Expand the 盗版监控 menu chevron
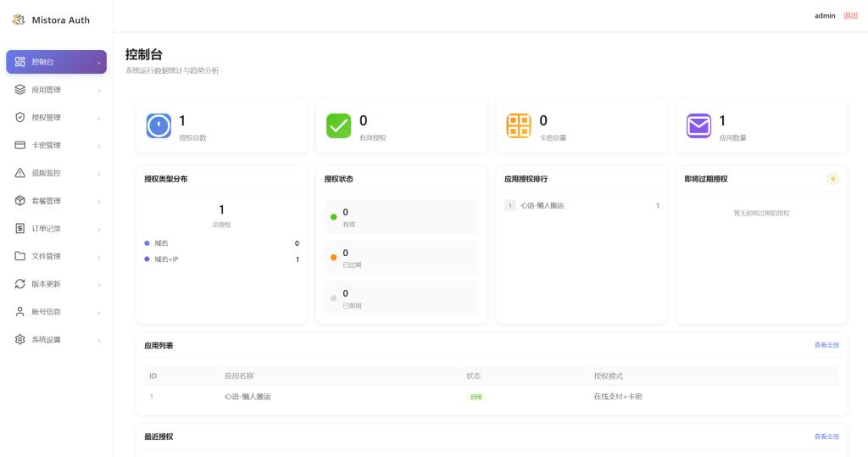 point(99,173)
